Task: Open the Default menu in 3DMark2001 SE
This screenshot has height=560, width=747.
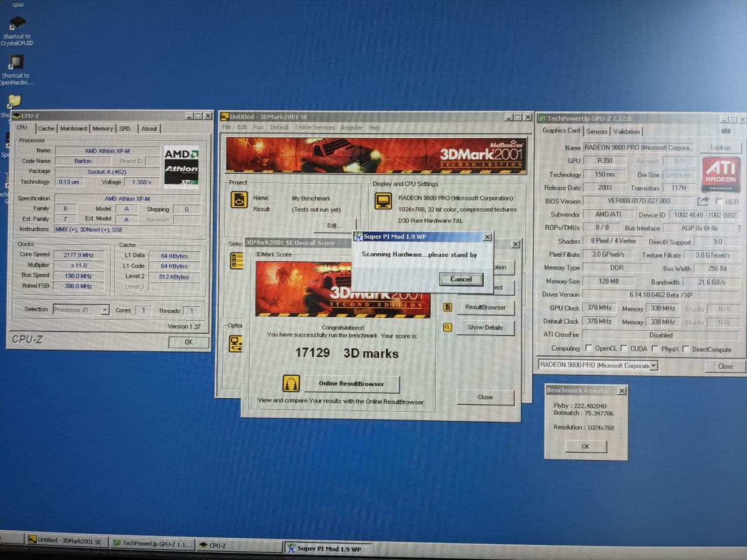Action: (x=279, y=127)
